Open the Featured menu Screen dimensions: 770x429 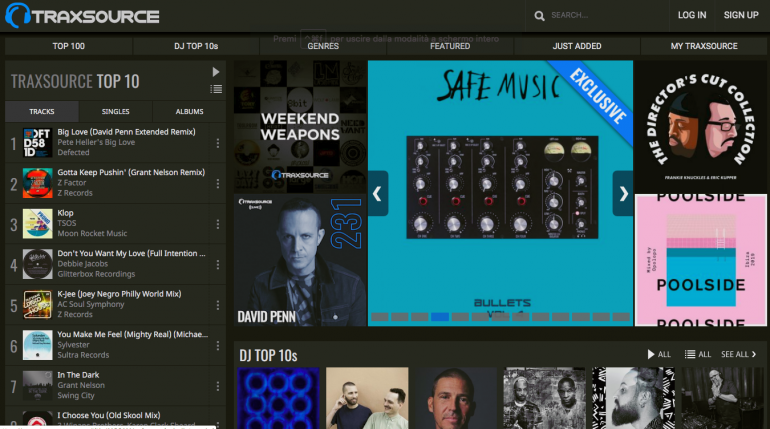pyautogui.click(x=450, y=46)
